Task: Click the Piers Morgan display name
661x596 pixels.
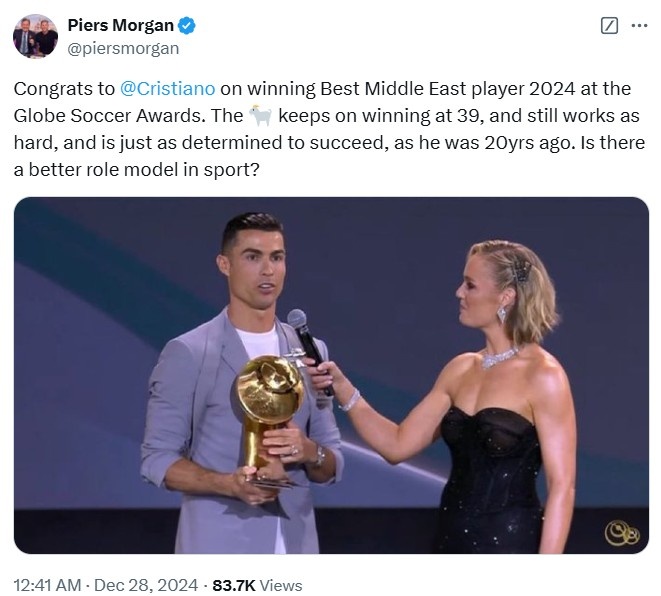Action: coord(120,26)
